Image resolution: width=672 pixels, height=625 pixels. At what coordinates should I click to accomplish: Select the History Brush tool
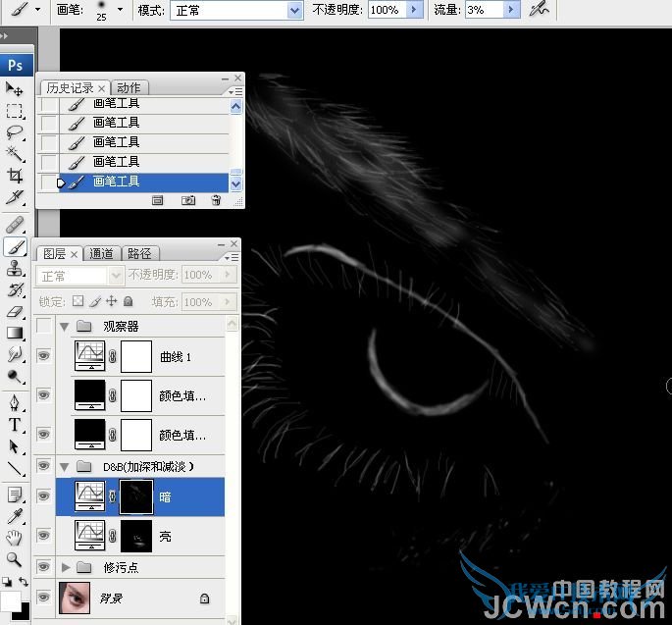(14, 289)
